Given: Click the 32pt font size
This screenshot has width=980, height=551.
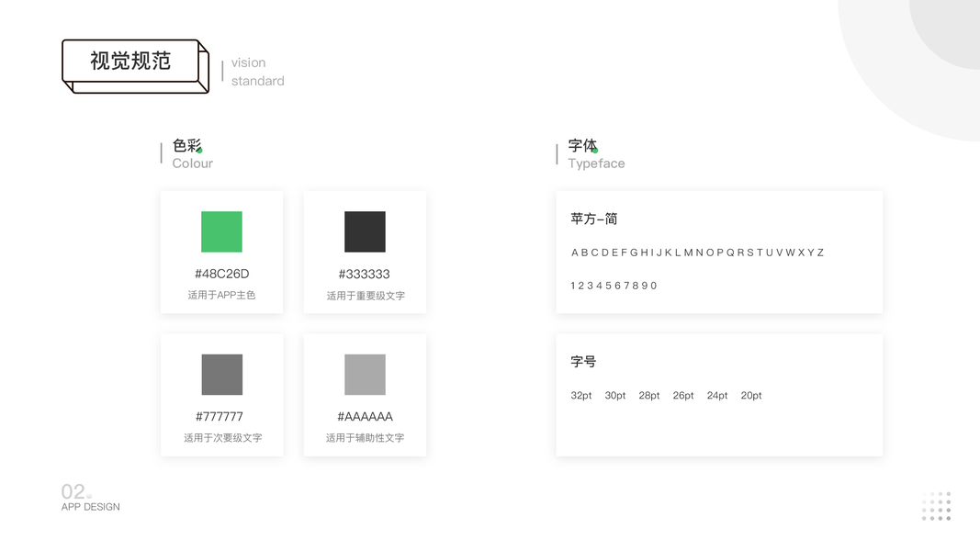Looking at the screenshot, I should tap(581, 396).
